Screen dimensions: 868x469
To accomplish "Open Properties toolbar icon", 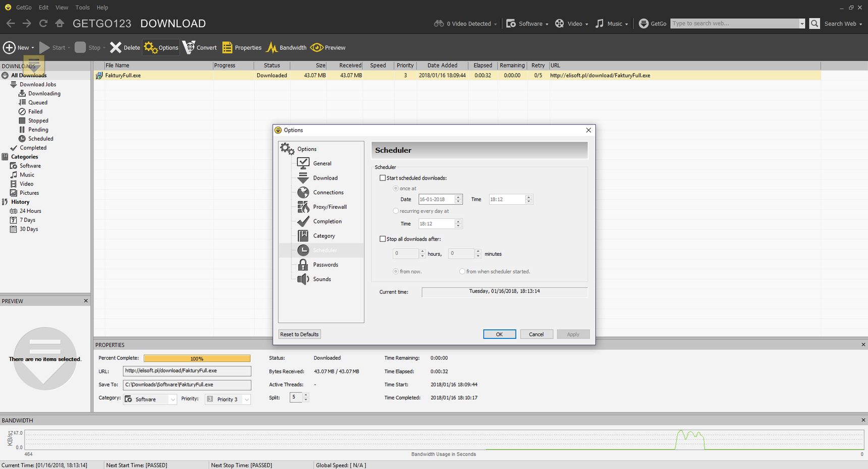I will coord(227,47).
